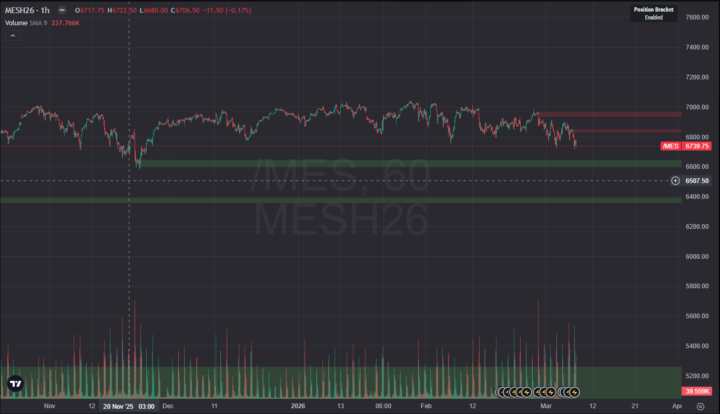Select the lower green zone near 6380
The width and height of the screenshot is (720, 414).
(341, 201)
